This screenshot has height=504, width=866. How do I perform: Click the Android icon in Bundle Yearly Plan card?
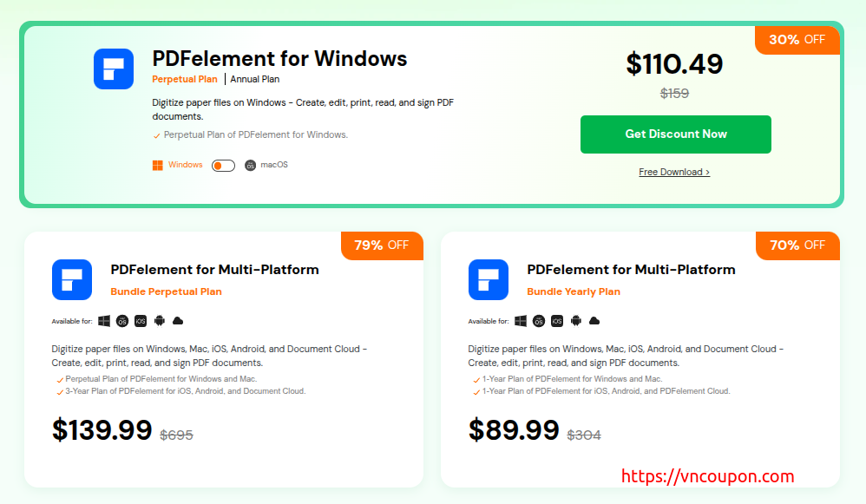(575, 321)
